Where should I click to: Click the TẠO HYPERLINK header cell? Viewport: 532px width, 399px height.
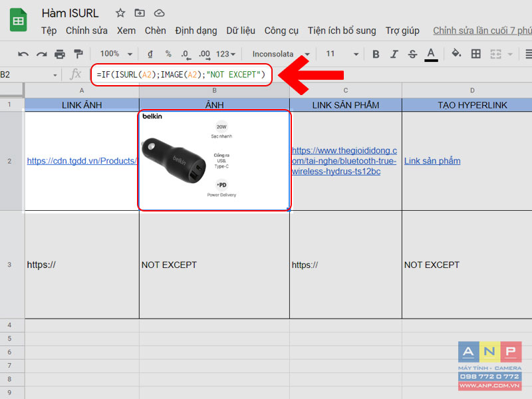pos(467,105)
